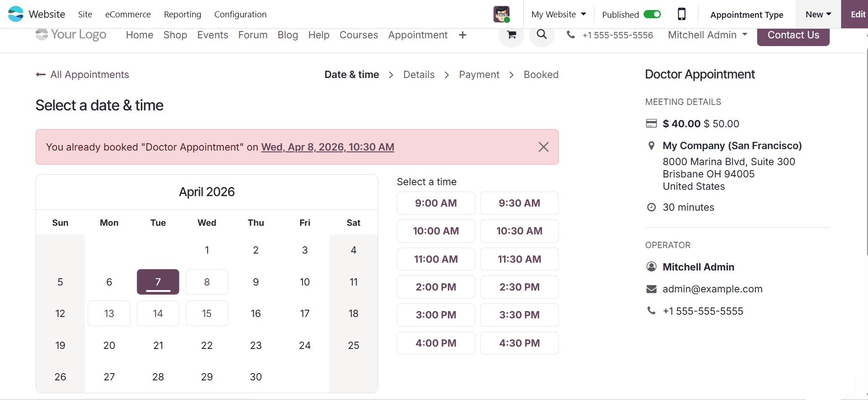Go back to All Appointments
The width and height of the screenshot is (868, 400).
[x=83, y=74]
